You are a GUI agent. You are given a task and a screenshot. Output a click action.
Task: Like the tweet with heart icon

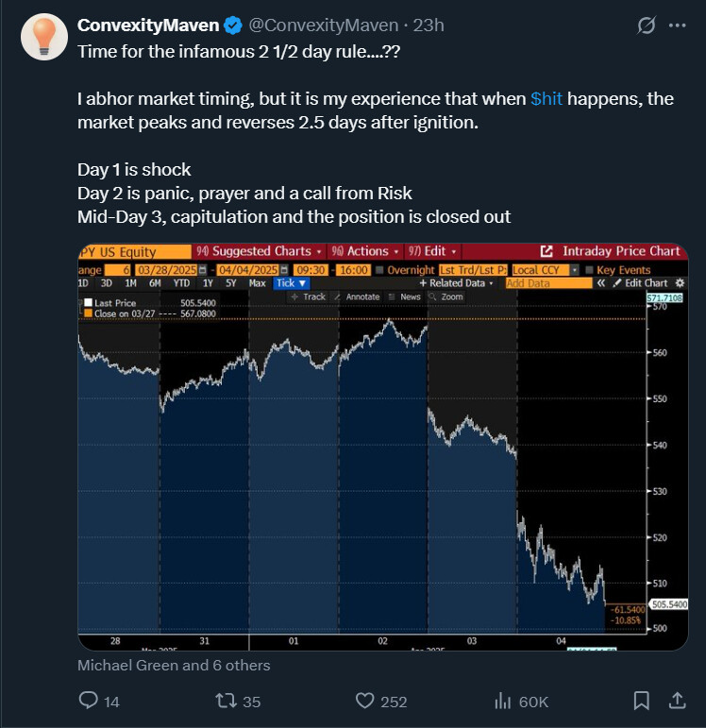point(365,701)
